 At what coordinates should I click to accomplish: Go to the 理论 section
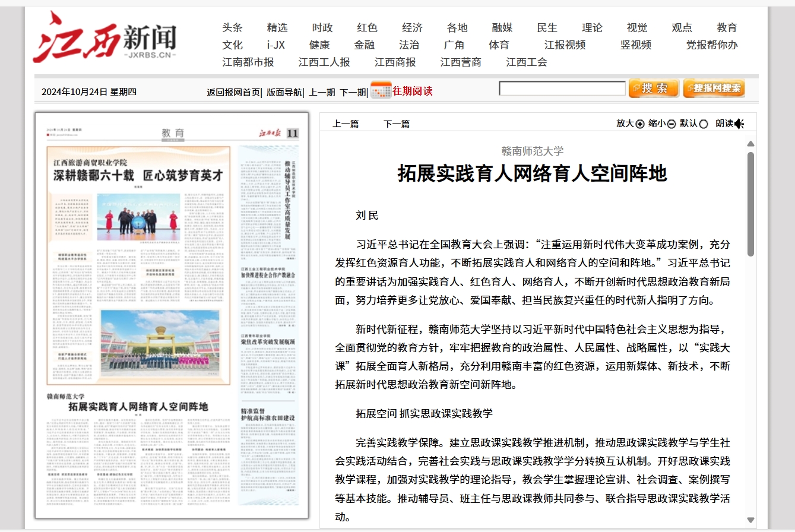(592, 27)
